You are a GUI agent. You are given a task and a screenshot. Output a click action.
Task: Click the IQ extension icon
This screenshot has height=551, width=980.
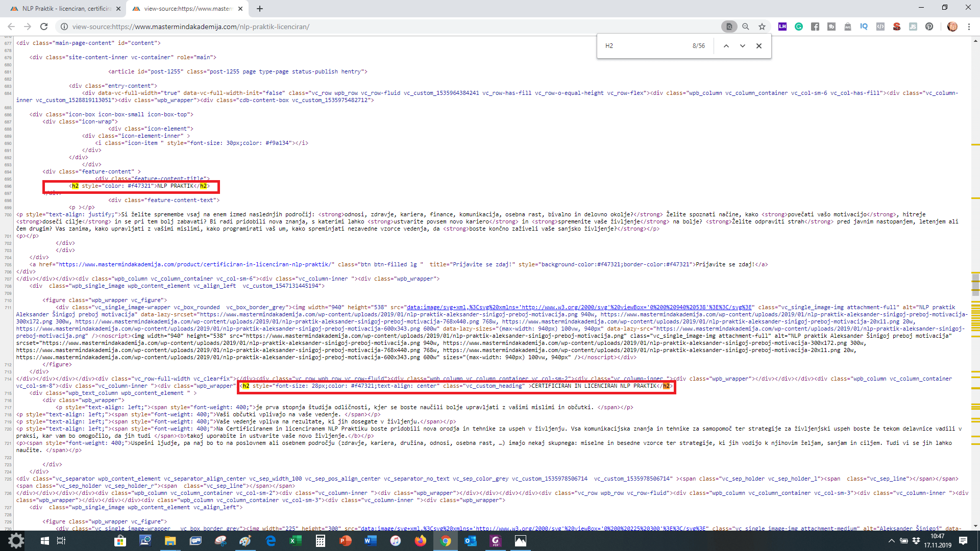[864, 27]
